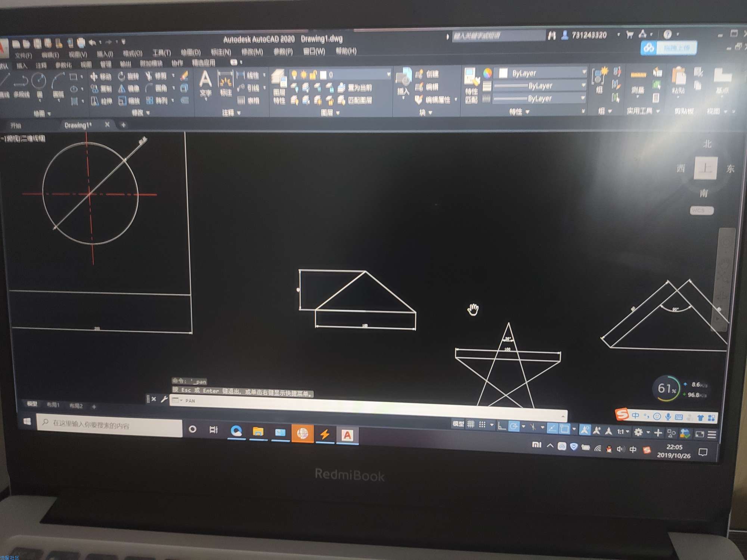Toggle isometric drafting in status bar
Screen dimensions: 747x560
(x=533, y=427)
